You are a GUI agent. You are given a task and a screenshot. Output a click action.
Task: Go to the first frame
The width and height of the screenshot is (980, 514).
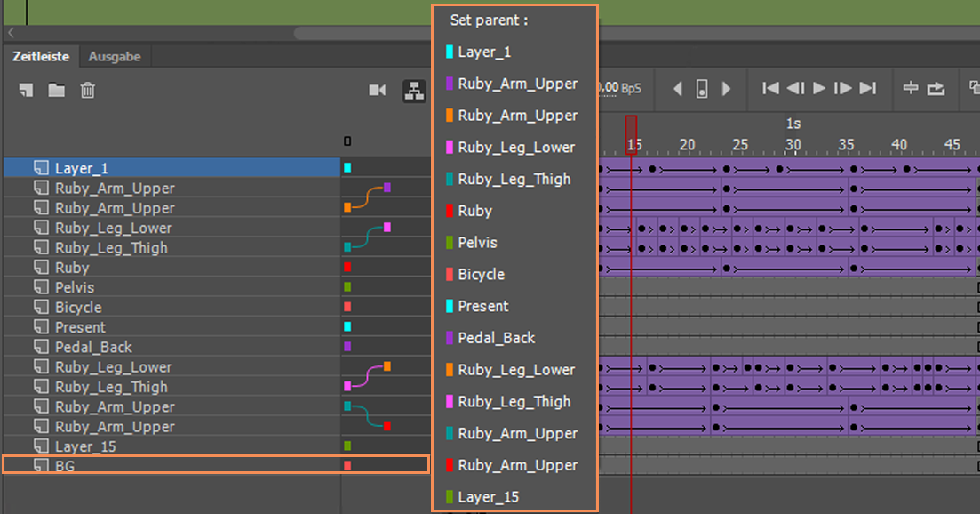(770, 88)
